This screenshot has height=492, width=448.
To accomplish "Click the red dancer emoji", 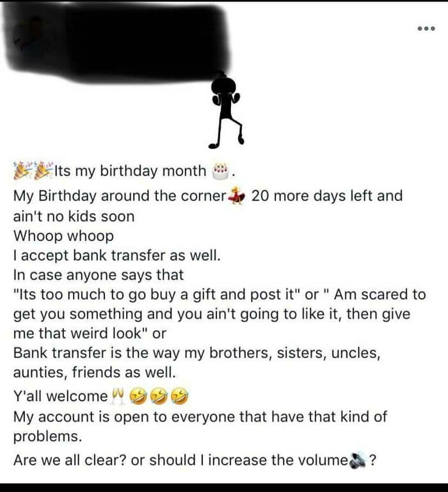I will [x=237, y=195].
